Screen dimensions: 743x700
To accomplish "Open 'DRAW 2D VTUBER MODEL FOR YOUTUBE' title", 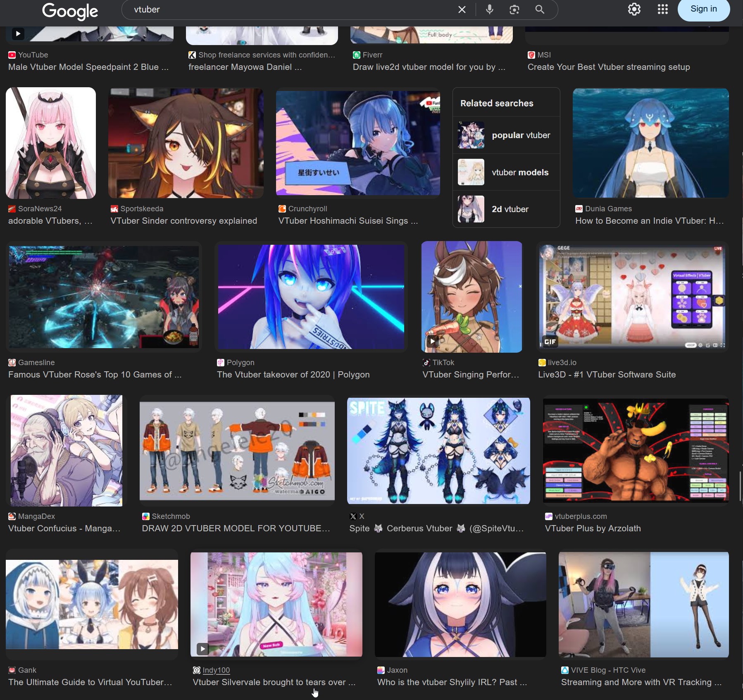I will click(x=236, y=528).
